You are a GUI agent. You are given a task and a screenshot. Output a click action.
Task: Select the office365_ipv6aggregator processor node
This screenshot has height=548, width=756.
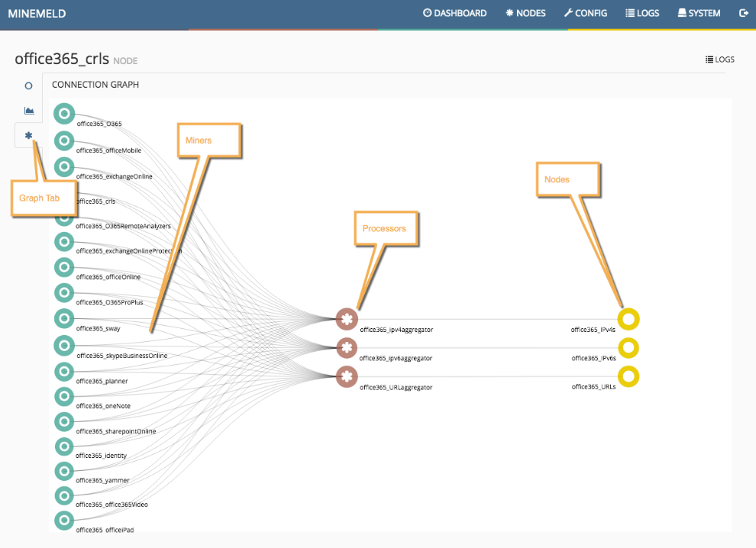[x=347, y=348]
